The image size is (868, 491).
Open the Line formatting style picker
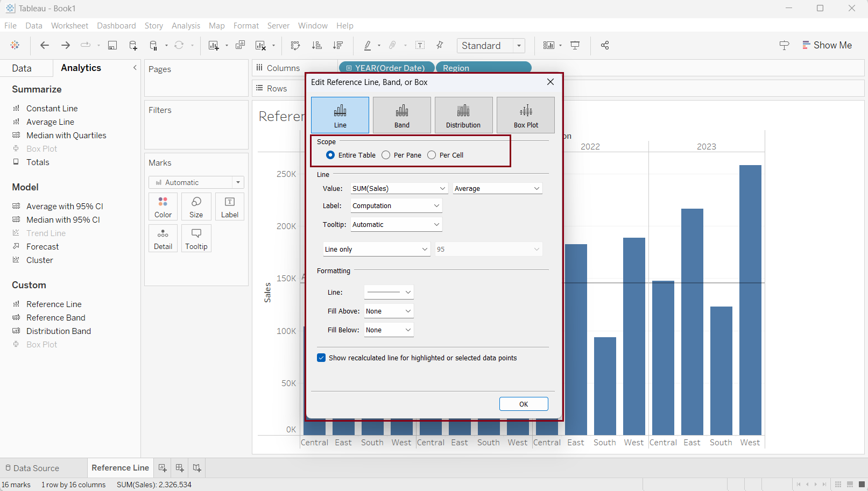point(389,293)
